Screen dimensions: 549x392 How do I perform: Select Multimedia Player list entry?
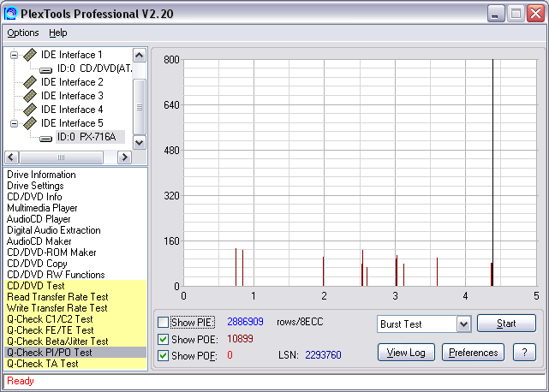(x=75, y=208)
